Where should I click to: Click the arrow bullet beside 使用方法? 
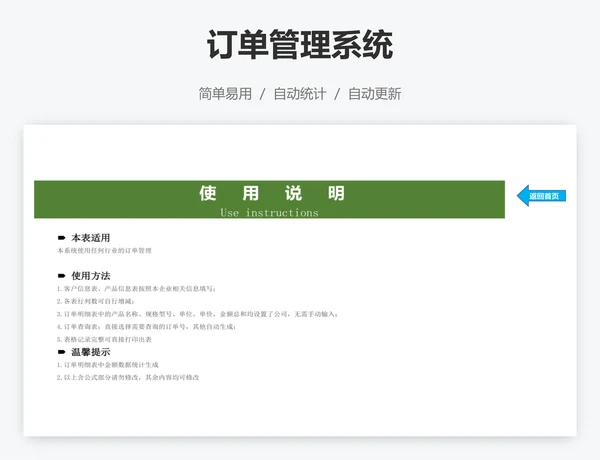62,276
